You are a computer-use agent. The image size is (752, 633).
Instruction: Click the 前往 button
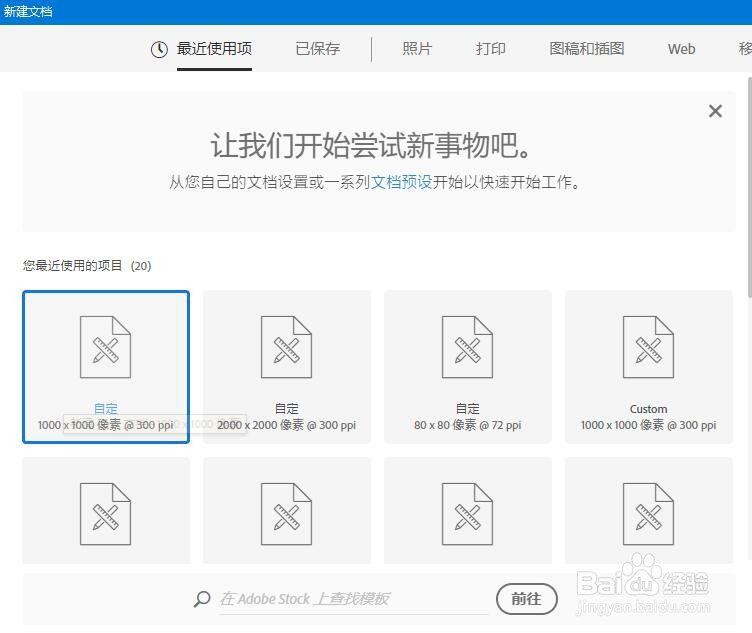click(x=526, y=599)
